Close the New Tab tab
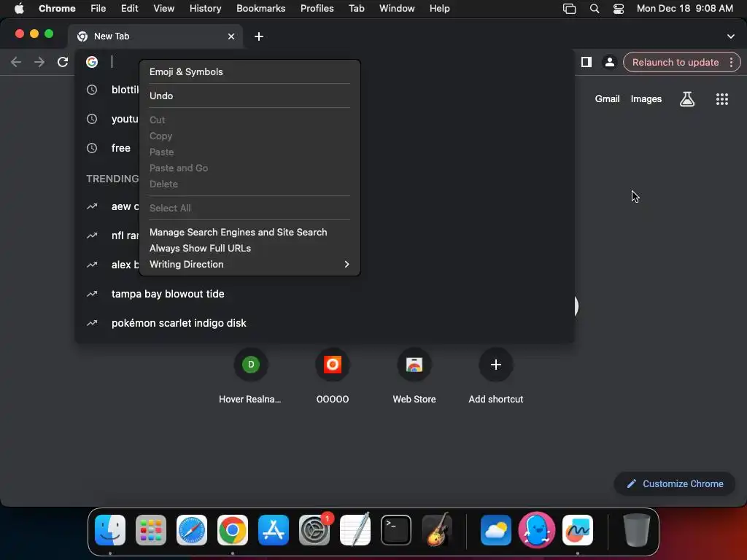 tap(231, 36)
